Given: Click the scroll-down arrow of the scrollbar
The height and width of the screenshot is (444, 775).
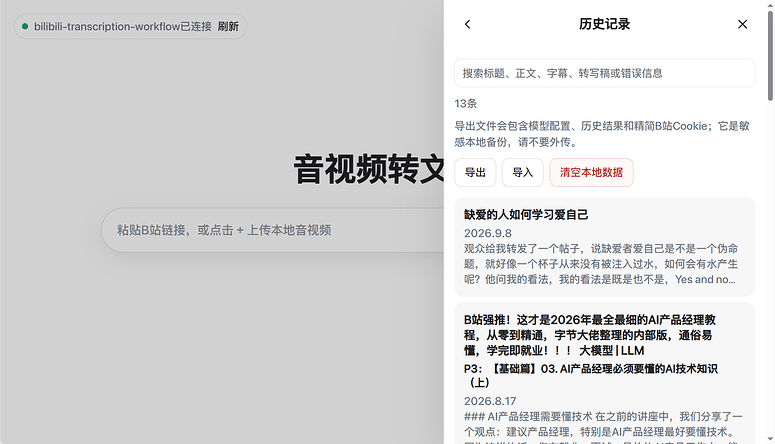Looking at the screenshot, I should [770, 439].
